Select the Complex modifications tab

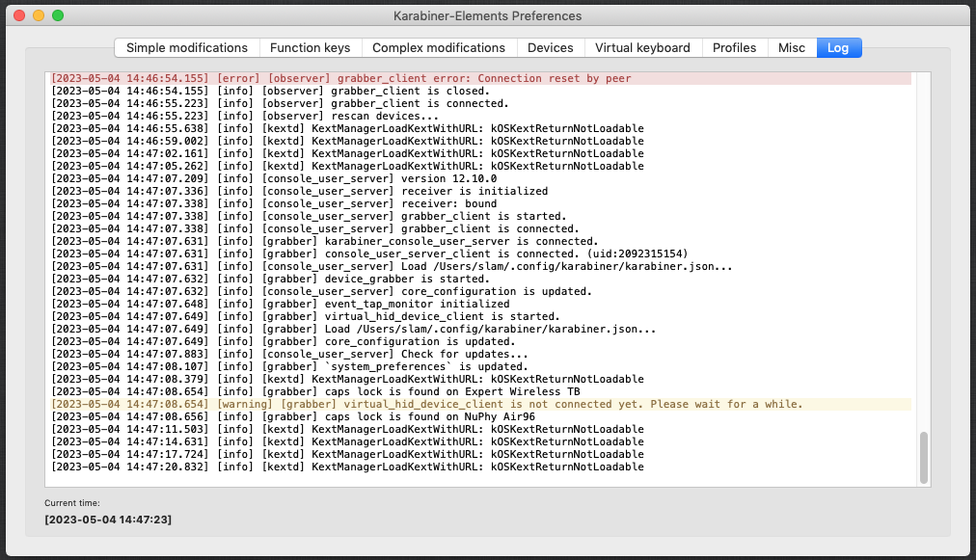pyautogui.click(x=439, y=48)
